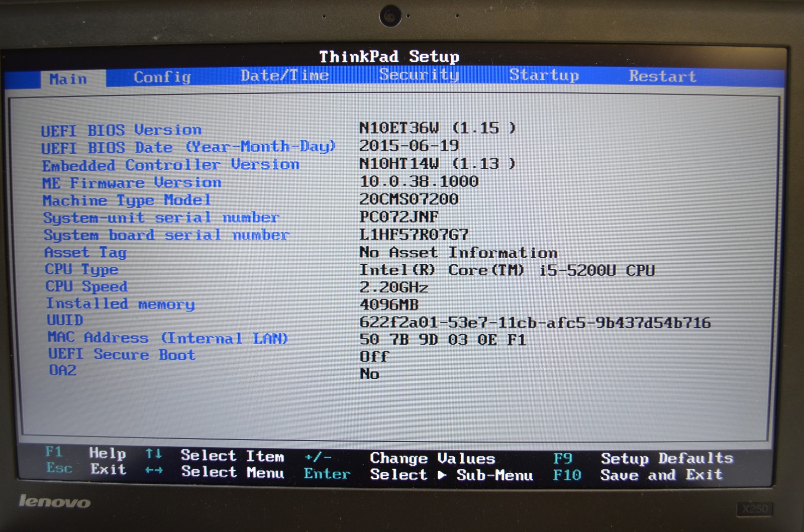Click the 'Intel(R) Core(TM) i5-5200U CPU' value

(508, 270)
